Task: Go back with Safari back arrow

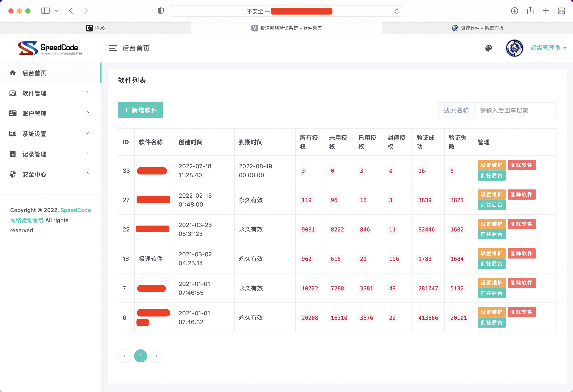Action: [x=71, y=11]
